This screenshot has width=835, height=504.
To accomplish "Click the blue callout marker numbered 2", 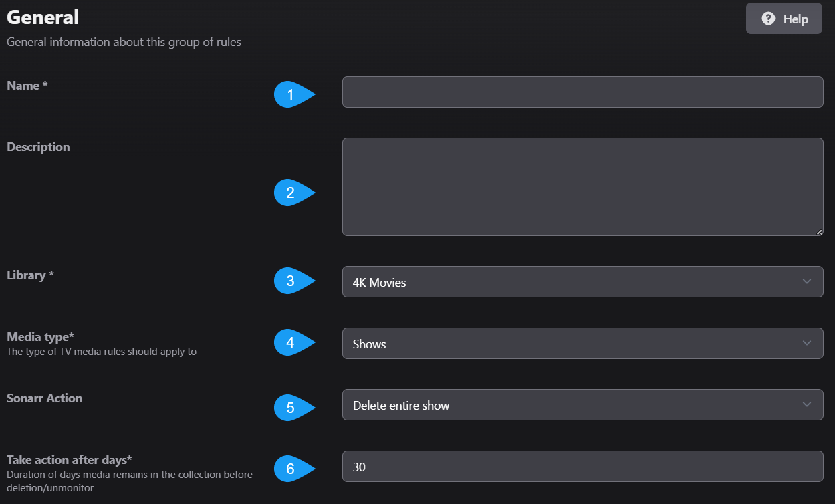I will click(x=290, y=193).
